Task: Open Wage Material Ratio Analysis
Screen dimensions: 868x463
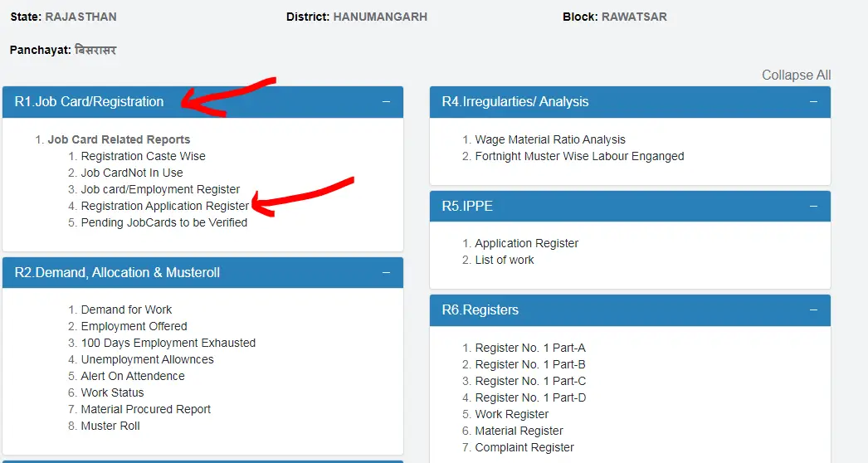Action: [x=550, y=139]
